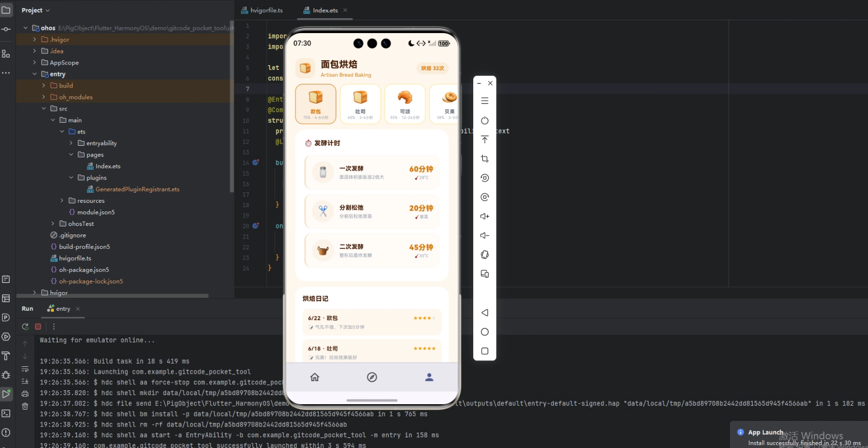Expand the AppScope folder
868x448 pixels.
(x=34, y=62)
